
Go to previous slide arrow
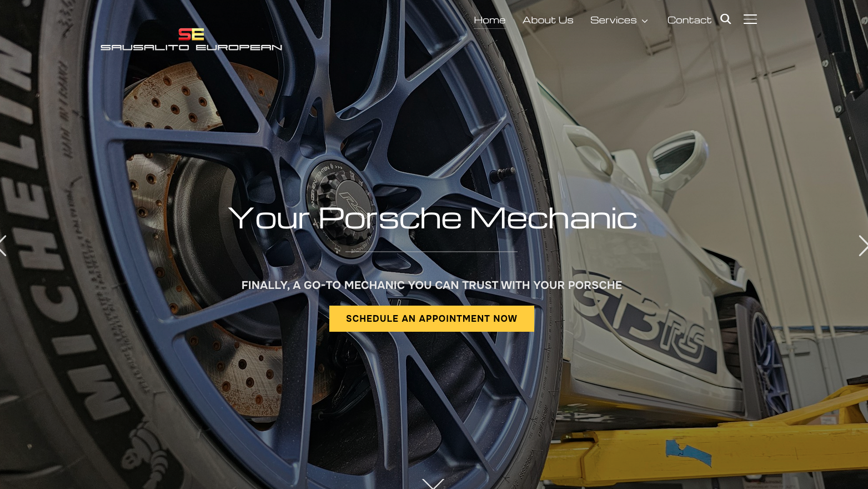pos(3,246)
